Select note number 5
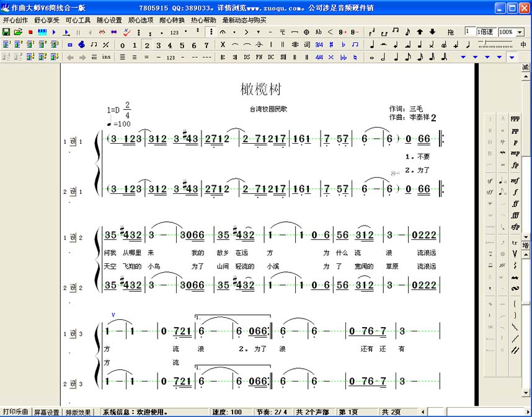This screenshot has height=417, width=532. [x=182, y=45]
